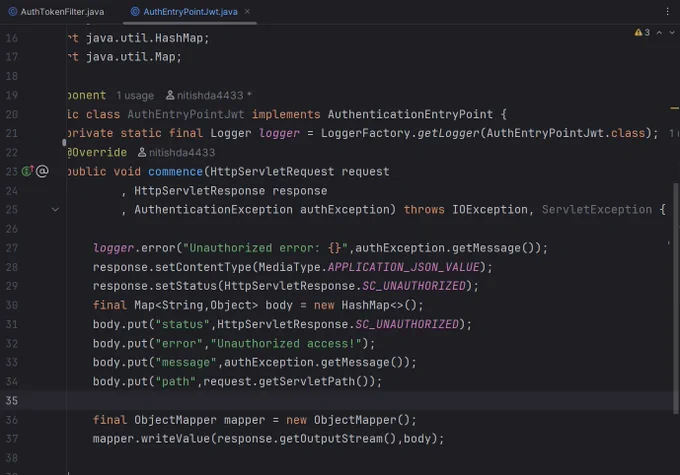Open the editor tabs options menu
The image size is (680, 475).
tap(667, 12)
